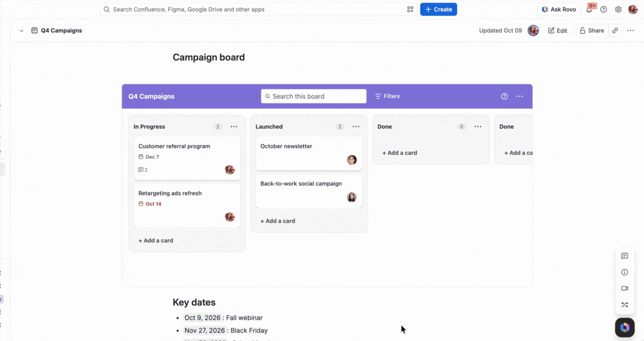Click the shuffle arrows icon on right rail
This screenshot has width=644, height=341.
pos(624,304)
